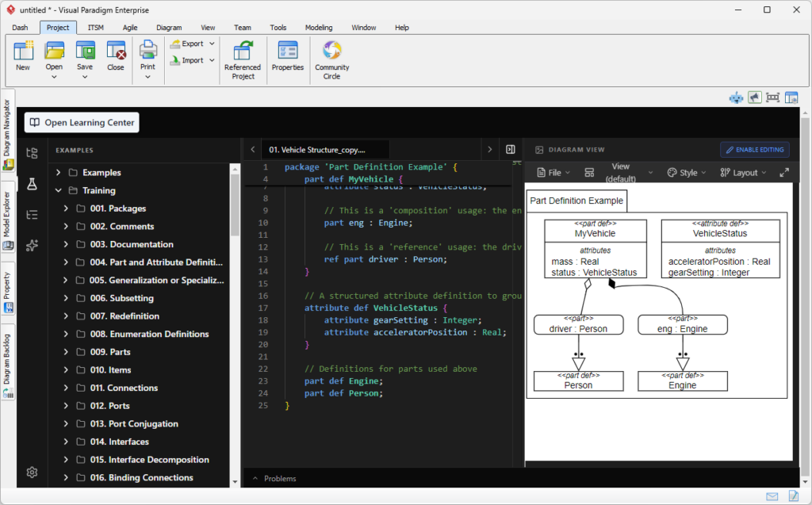The image size is (812, 505).
Task: Expand the Examples folder
Action: [58, 173]
